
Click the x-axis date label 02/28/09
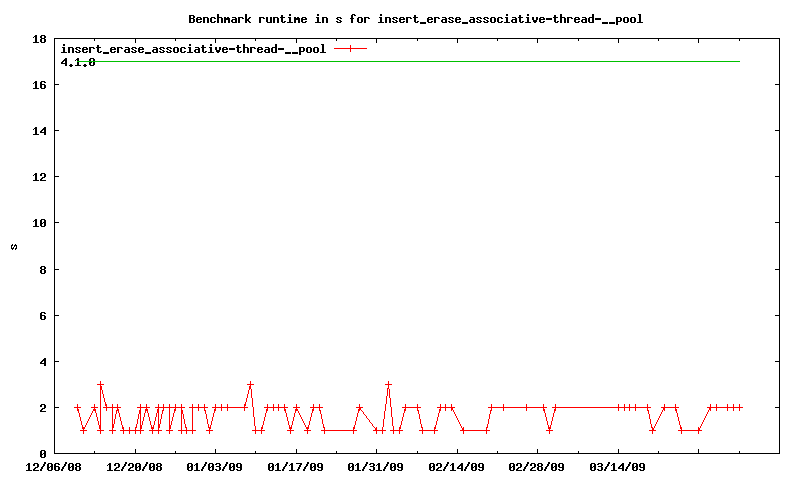coord(537,466)
